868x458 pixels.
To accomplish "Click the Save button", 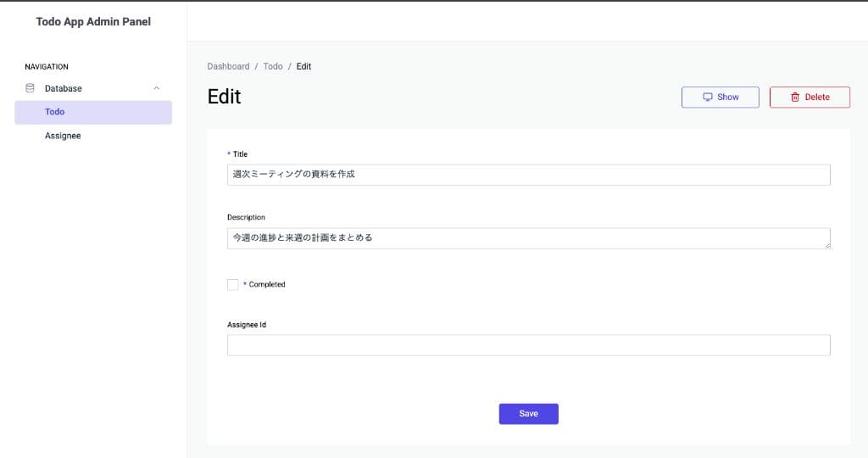I will pos(529,414).
